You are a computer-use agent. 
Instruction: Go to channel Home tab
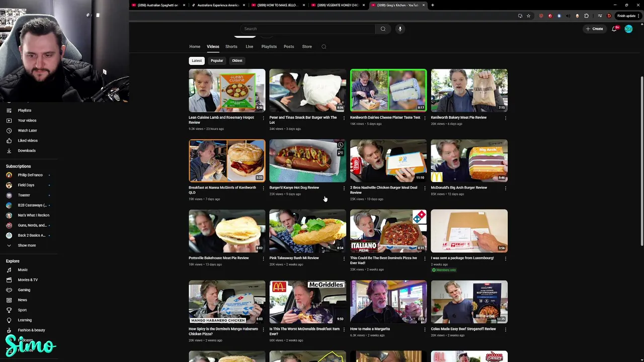pyautogui.click(x=195, y=47)
